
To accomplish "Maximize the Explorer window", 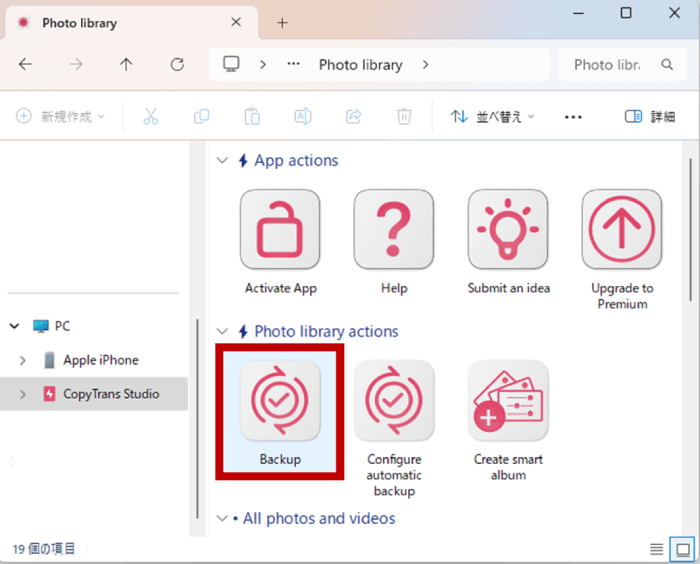I will point(626,13).
